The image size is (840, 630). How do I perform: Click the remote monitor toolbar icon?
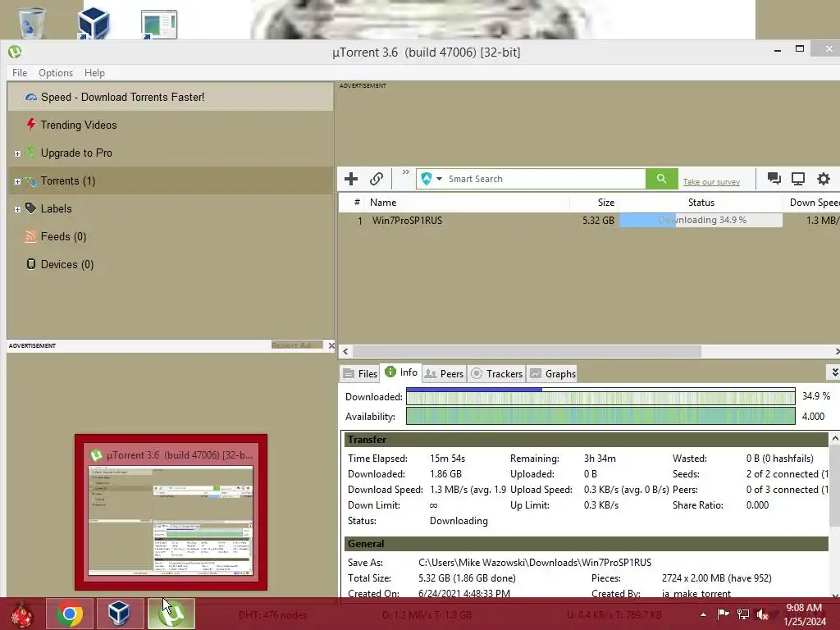tap(798, 178)
